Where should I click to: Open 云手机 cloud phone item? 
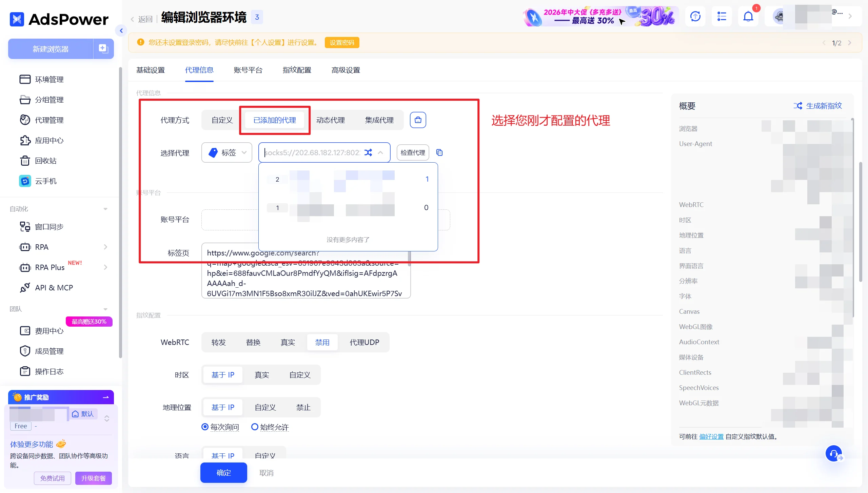click(38, 181)
